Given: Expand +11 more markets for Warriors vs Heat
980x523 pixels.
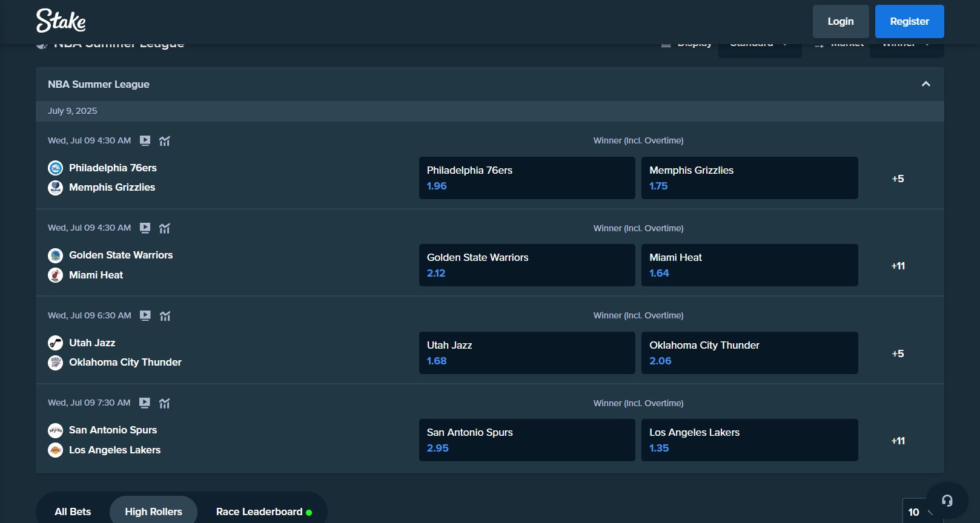Looking at the screenshot, I should (x=898, y=266).
